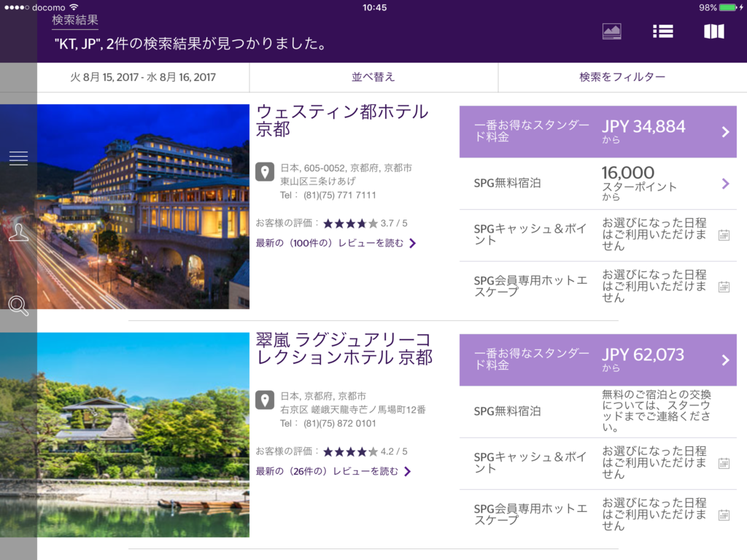Tap Suiran 4.2 / 5 star rating
Image resolution: width=747 pixels, height=560 pixels.
[x=365, y=451]
